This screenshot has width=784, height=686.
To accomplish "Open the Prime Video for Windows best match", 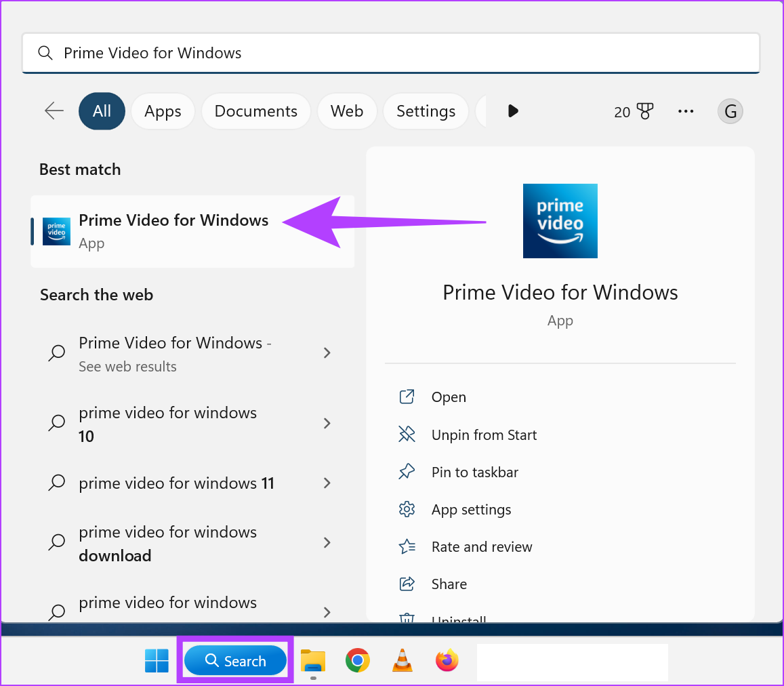I will (192, 232).
